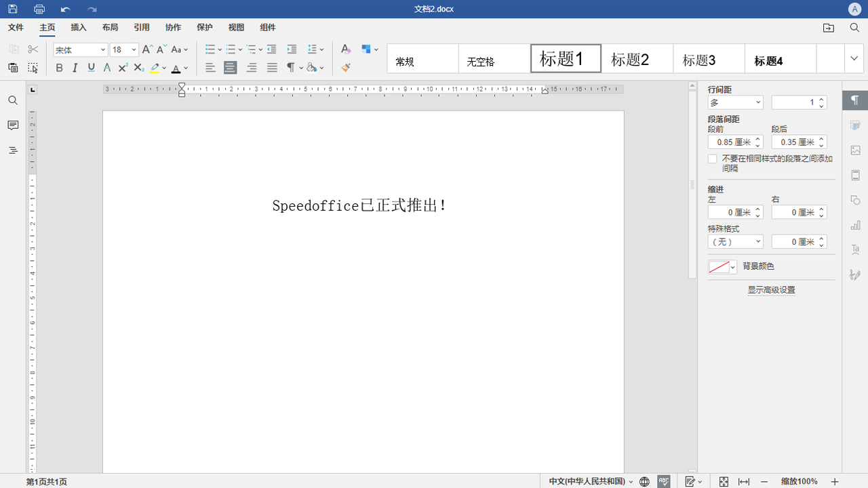Check 不要在相同样式的段落之间添加间隔 checkbox

point(712,158)
